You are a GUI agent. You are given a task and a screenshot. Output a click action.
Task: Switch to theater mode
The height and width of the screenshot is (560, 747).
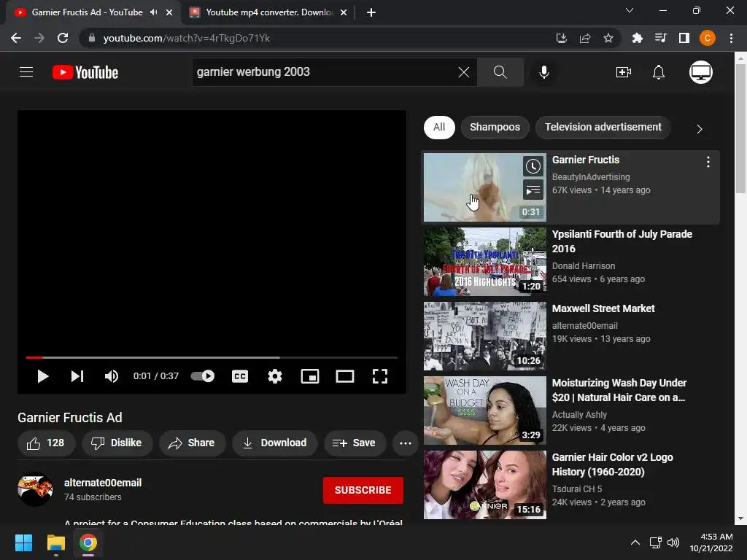coord(345,376)
